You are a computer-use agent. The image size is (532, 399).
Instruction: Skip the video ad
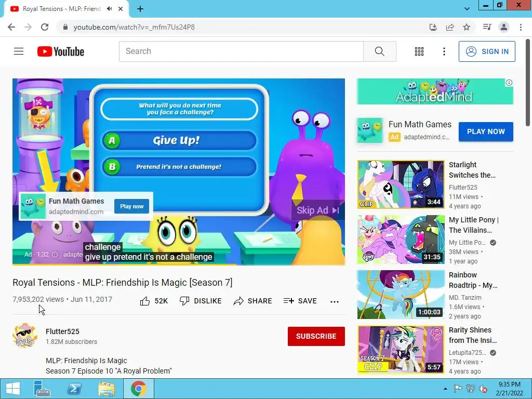pyautogui.click(x=317, y=210)
